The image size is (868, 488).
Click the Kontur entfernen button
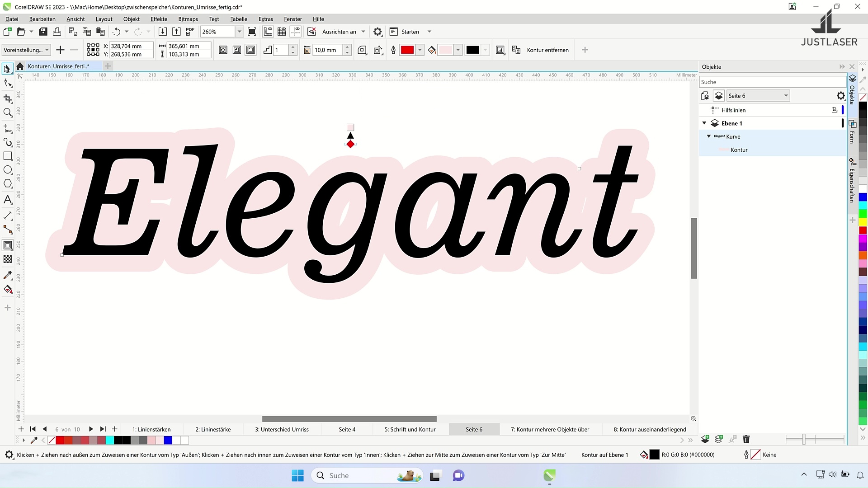click(x=547, y=50)
